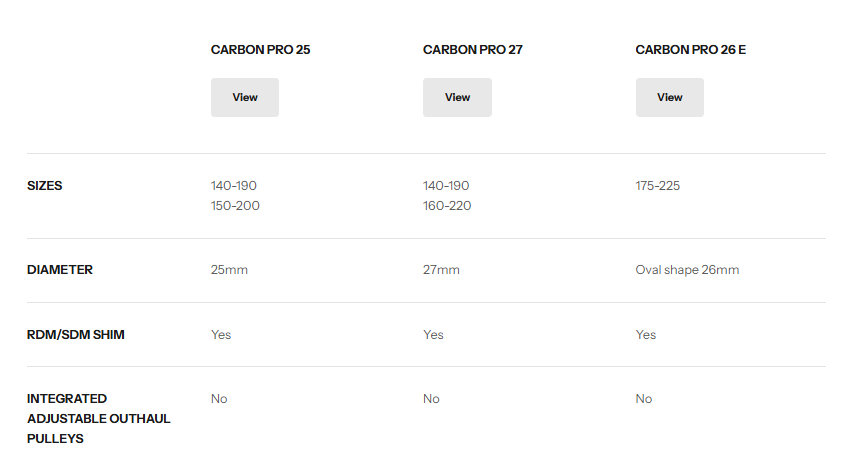Click the shim Yes for Carbon Pro 25

tap(221, 334)
